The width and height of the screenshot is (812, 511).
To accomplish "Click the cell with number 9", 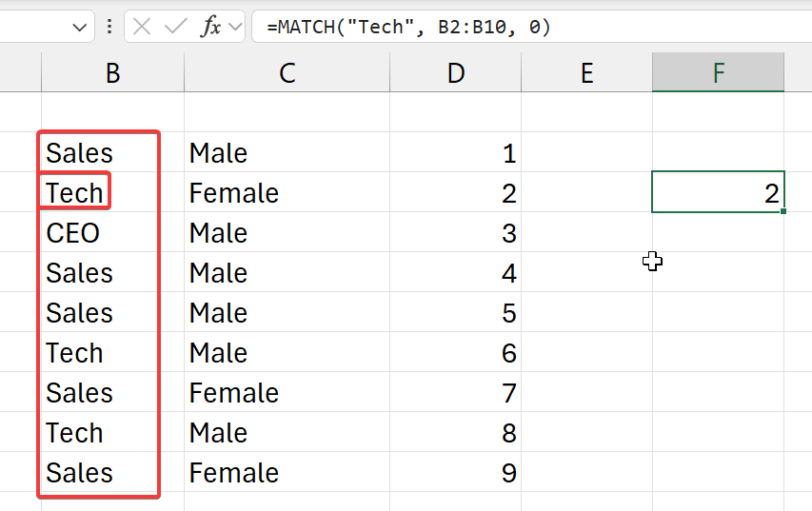I will coord(456,473).
